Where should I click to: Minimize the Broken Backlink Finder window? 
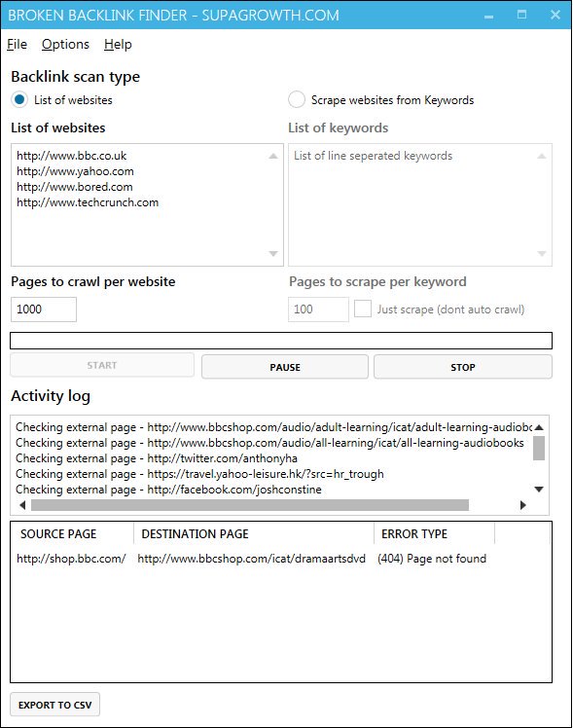click(488, 16)
